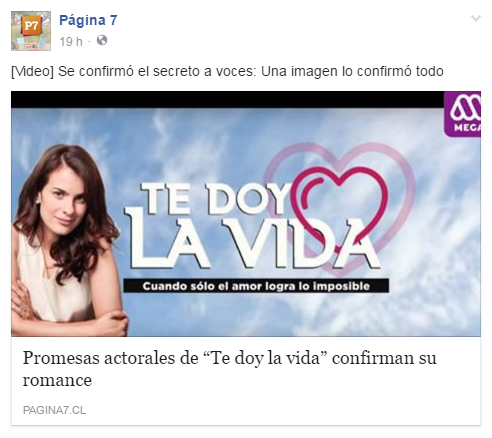Click the PAGINA7.CL source domain
Screen dimensions: 492x438
click(x=54, y=410)
